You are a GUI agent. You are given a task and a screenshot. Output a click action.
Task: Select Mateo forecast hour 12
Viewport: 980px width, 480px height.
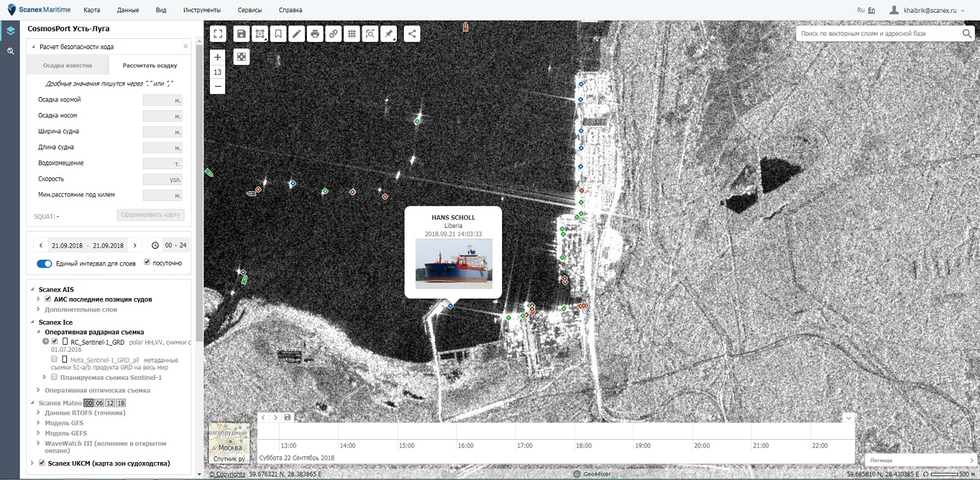coord(110,403)
